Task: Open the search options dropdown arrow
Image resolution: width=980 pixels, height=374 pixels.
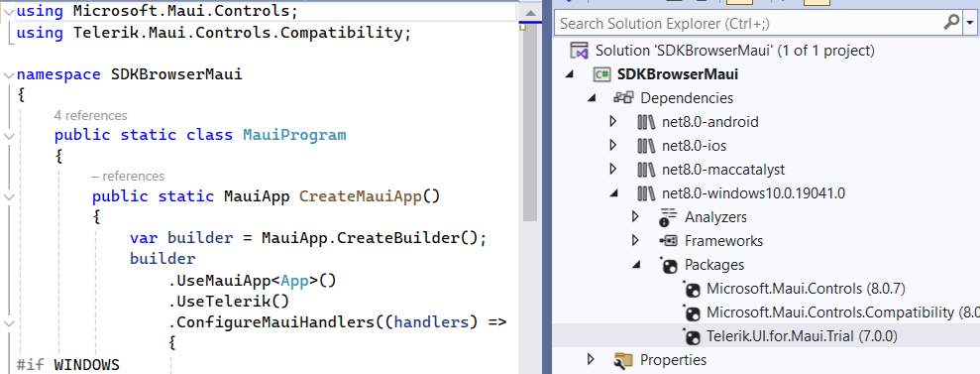Action: (969, 24)
